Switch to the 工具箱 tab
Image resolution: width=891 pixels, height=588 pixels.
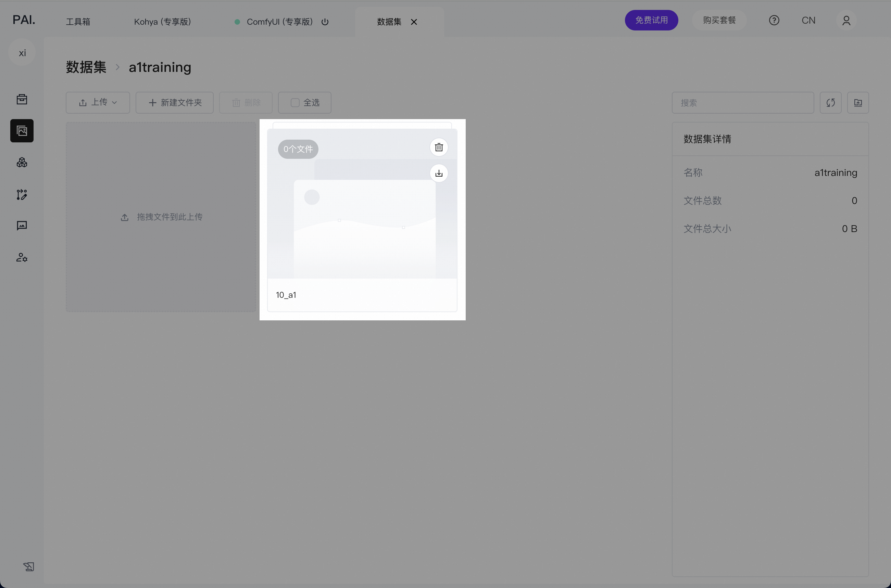pyautogui.click(x=78, y=22)
